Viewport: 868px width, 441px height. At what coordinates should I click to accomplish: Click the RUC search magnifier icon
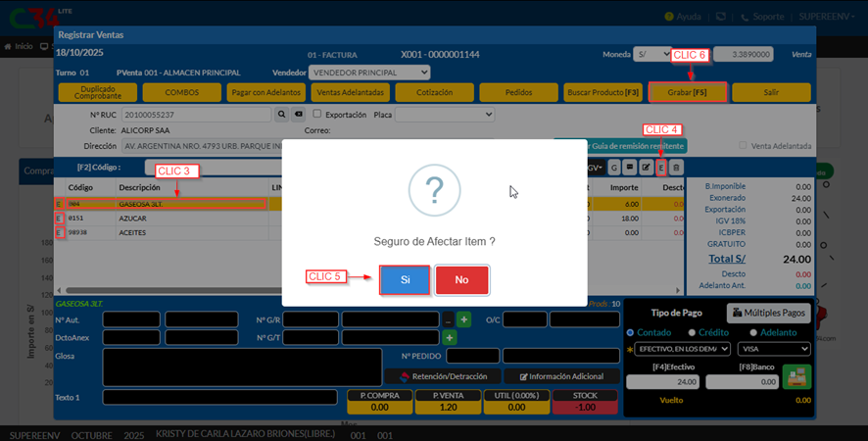[281, 114]
